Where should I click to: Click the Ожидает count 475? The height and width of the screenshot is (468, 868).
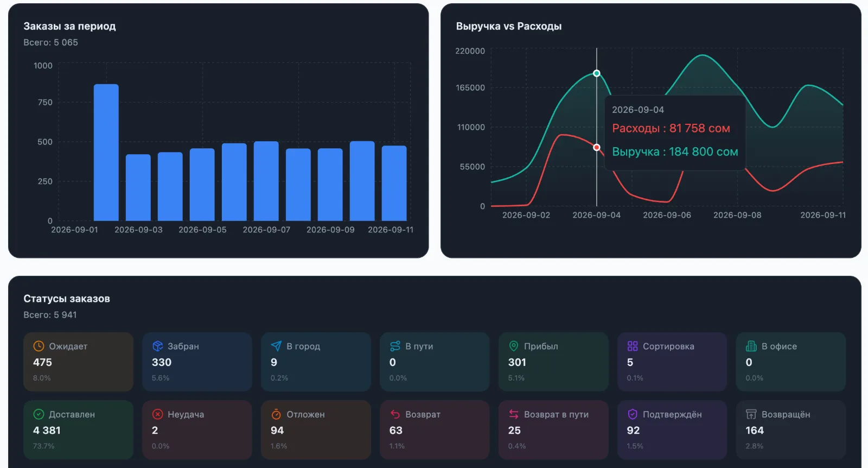[42, 362]
